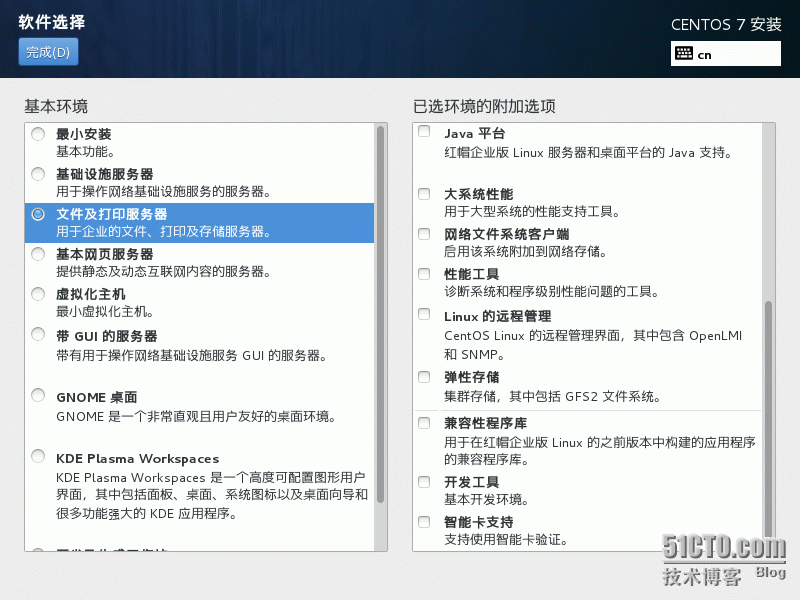Enable the 智能卡支持 checkbox
800x600 pixels.
[424, 522]
